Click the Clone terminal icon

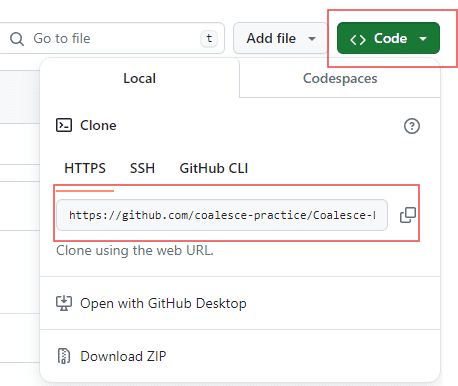[64, 125]
